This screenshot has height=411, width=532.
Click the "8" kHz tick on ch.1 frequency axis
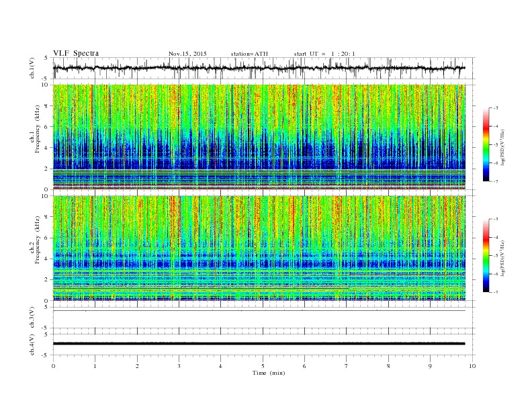[47, 106]
